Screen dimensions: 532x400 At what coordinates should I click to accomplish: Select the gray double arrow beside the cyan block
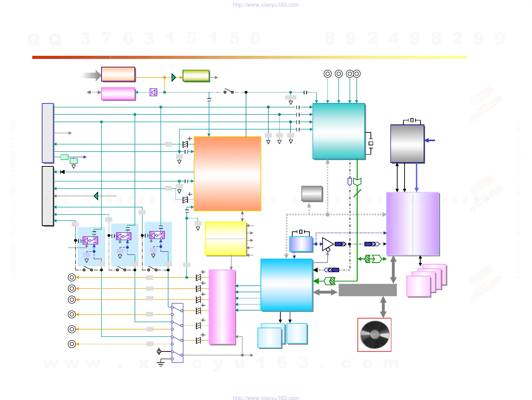point(325,292)
